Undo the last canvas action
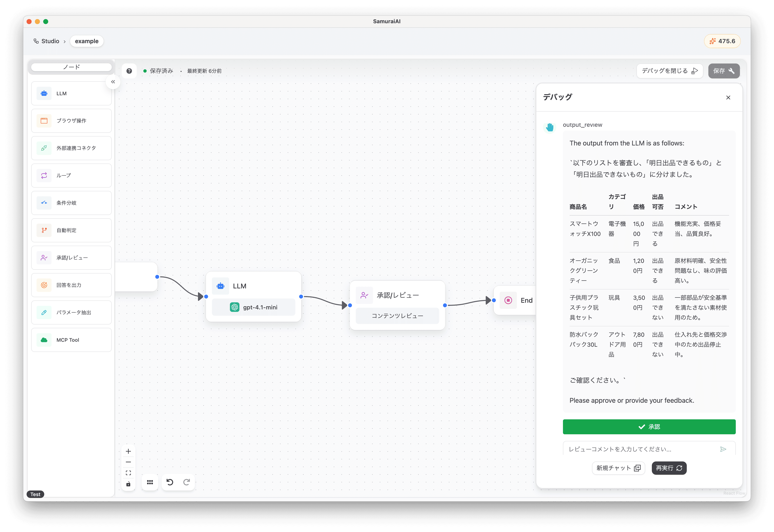The image size is (774, 532). coord(170,482)
